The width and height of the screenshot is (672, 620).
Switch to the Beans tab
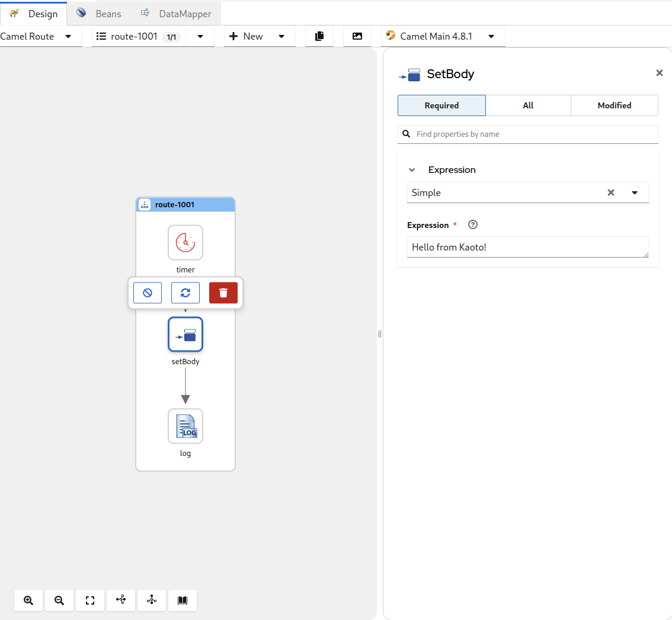click(100, 14)
